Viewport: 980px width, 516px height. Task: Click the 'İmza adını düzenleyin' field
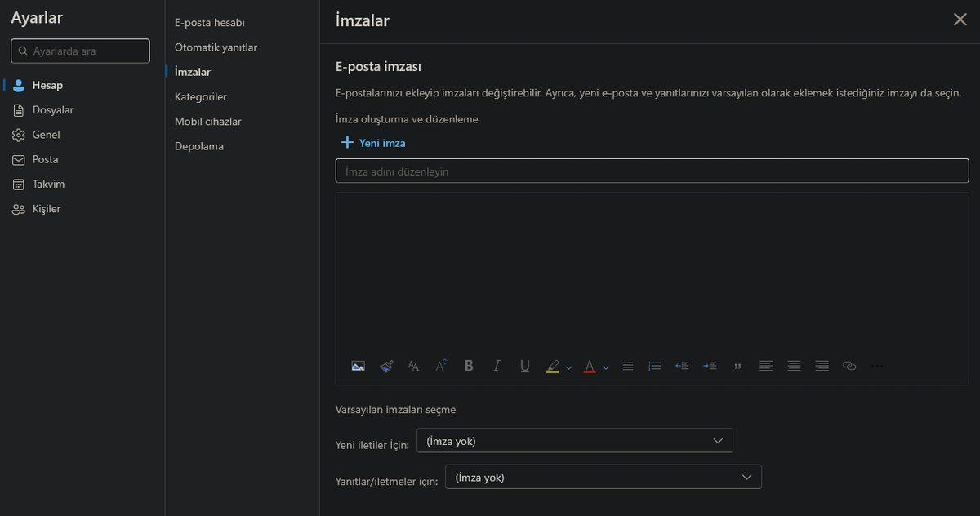652,171
